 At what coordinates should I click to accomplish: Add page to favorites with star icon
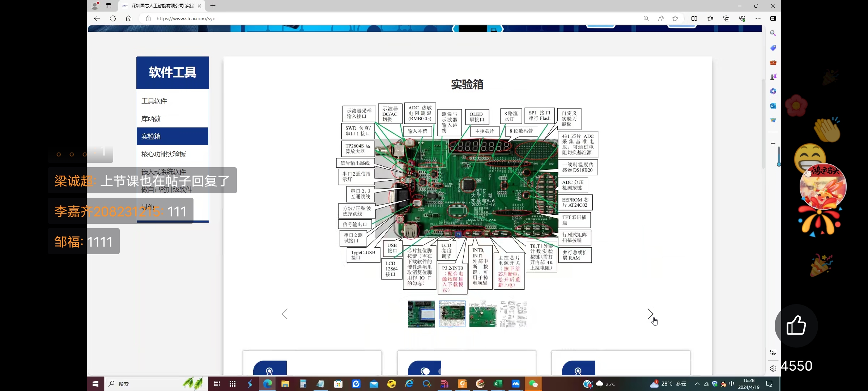click(x=675, y=18)
